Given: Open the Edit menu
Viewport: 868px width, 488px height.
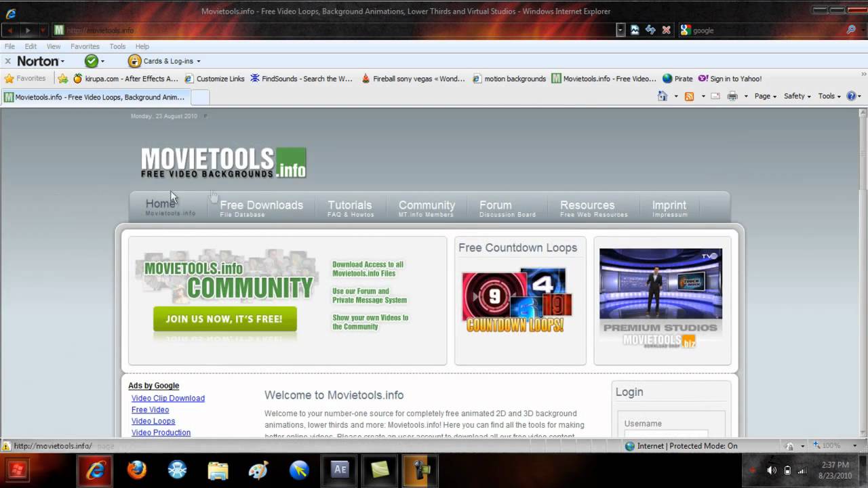Looking at the screenshot, I should 31,46.
